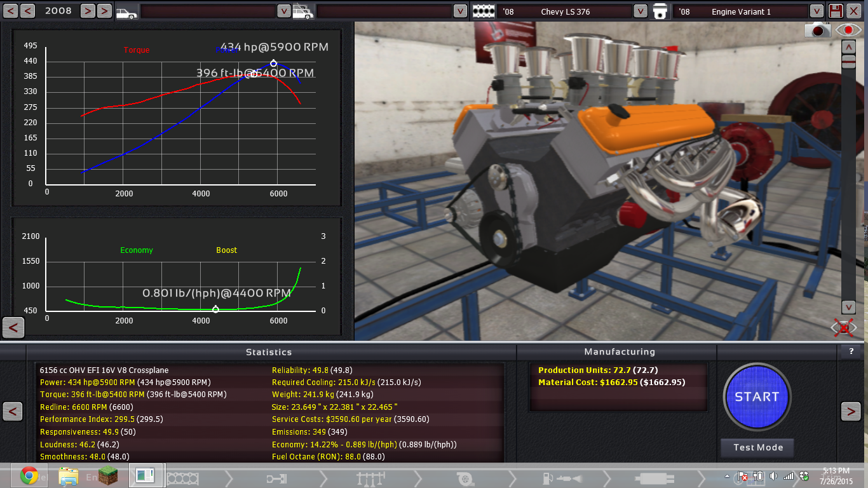Click the car trim icon beside second dropdown
The width and height of the screenshot is (868, 488).
click(302, 11)
